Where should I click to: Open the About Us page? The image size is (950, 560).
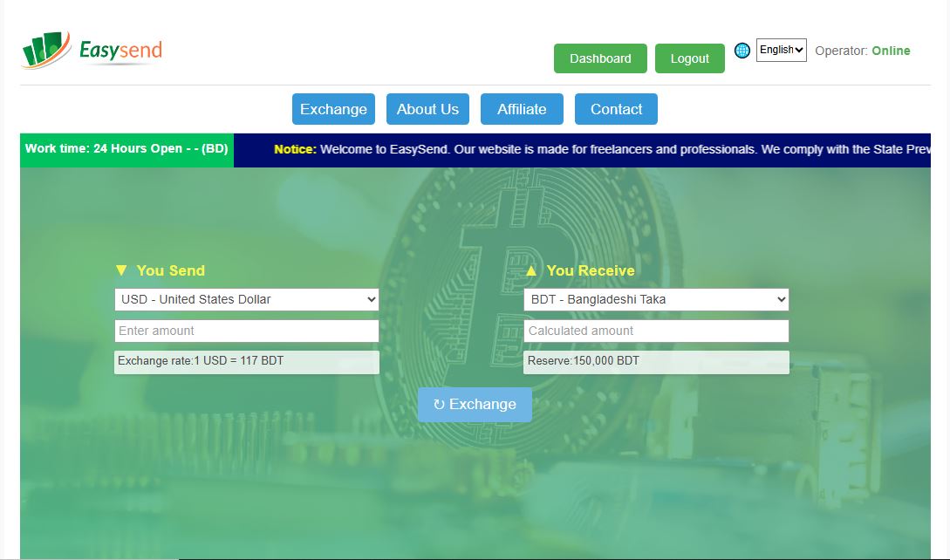pyautogui.click(x=427, y=109)
